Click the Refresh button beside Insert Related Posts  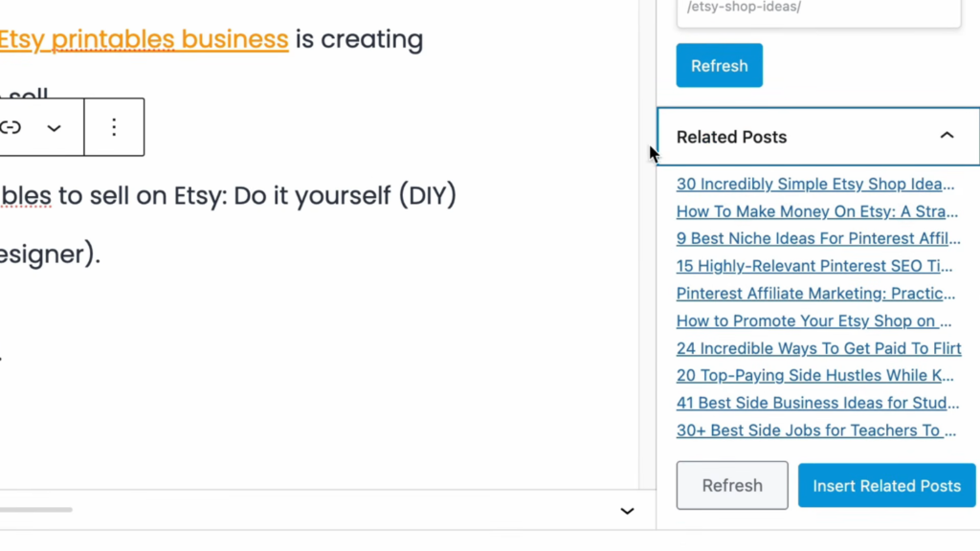(x=732, y=485)
